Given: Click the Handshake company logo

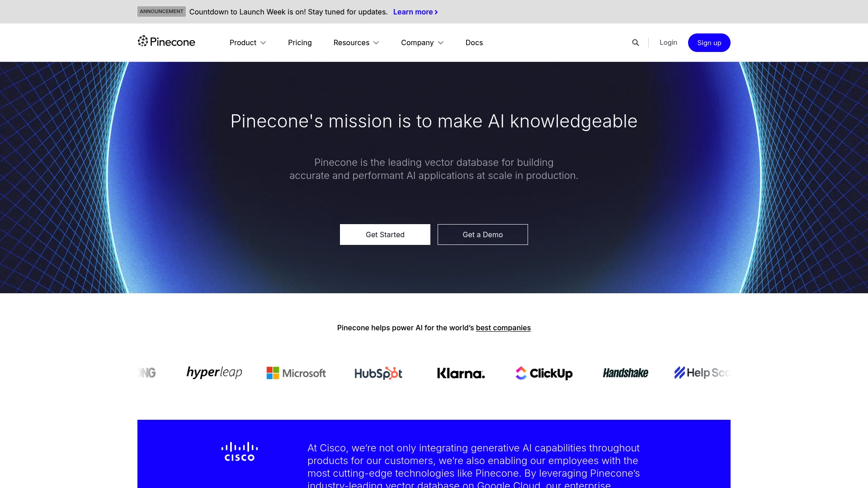Looking at the screenshot, I should 625,373.
